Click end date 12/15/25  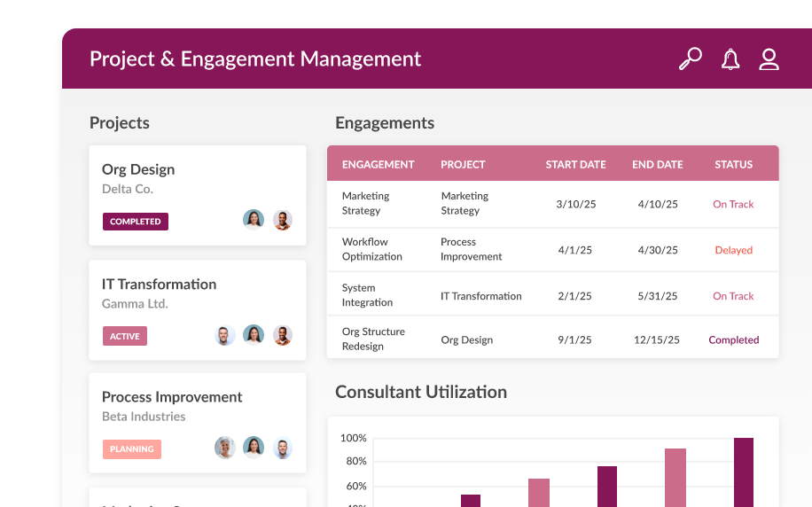657,339
